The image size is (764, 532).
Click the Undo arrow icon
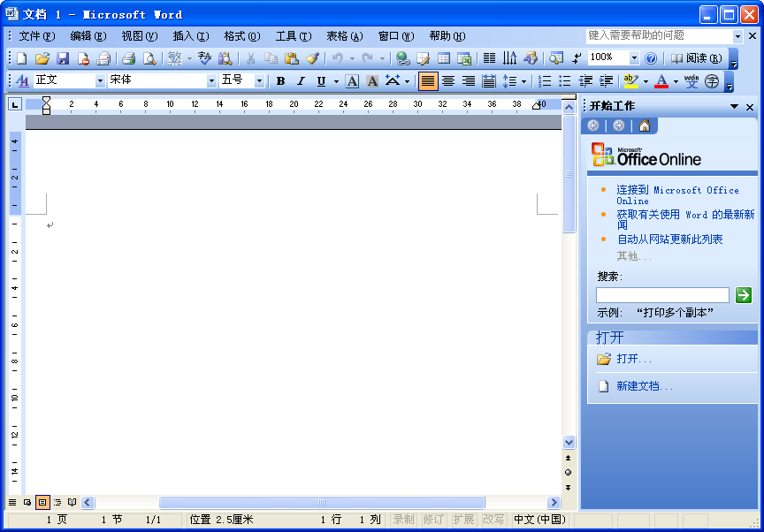[x=337, y=58]
